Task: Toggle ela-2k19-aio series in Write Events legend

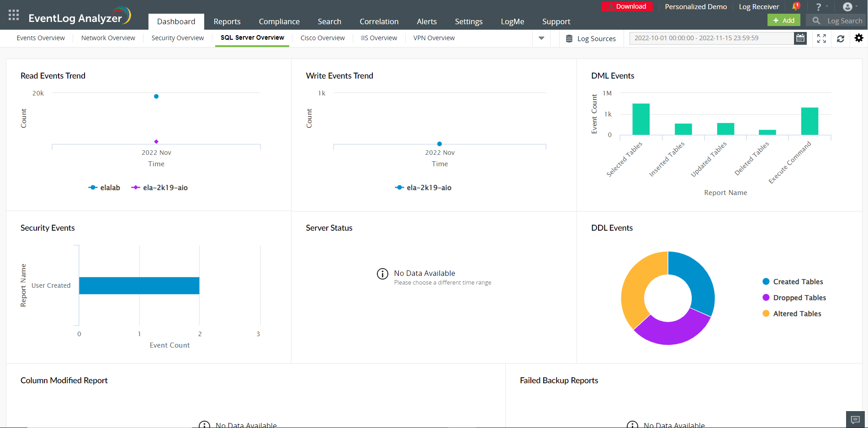Action: (x=423, y=188)
